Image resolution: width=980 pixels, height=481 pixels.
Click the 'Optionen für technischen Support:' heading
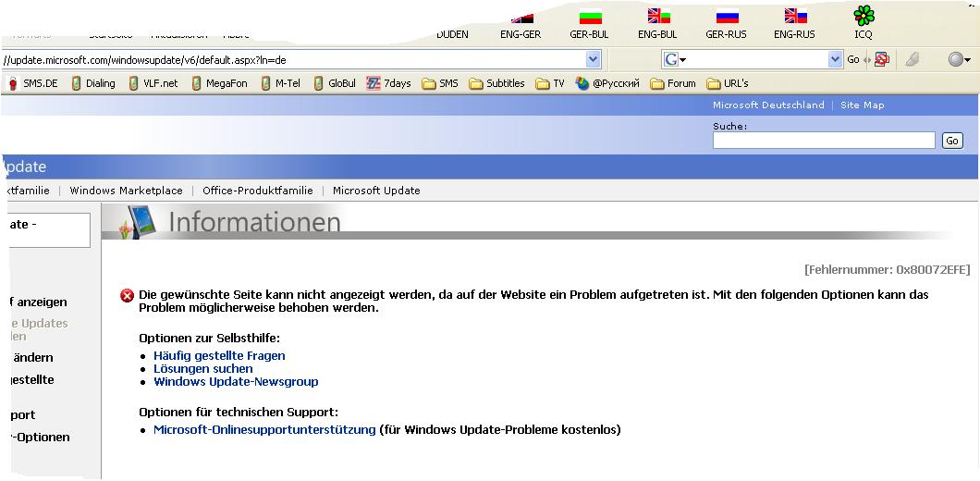pyautogui.click(x=239, y=413)
